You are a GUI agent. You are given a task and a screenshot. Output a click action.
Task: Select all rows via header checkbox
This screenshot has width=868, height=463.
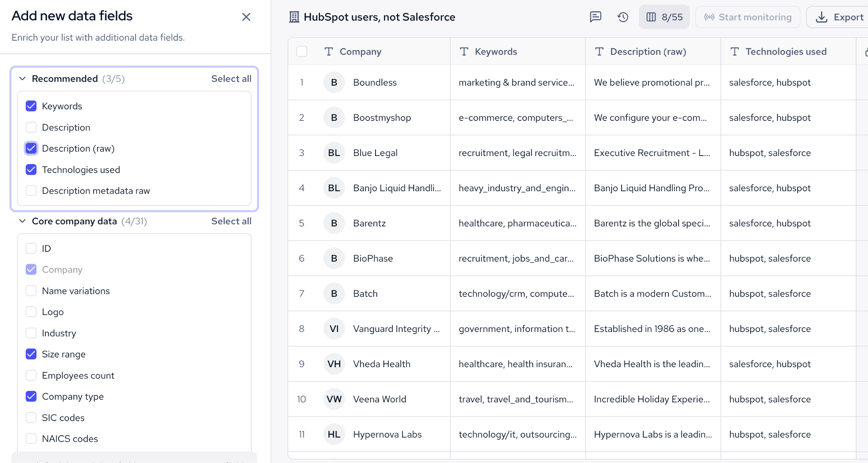[x=302, y=52]
